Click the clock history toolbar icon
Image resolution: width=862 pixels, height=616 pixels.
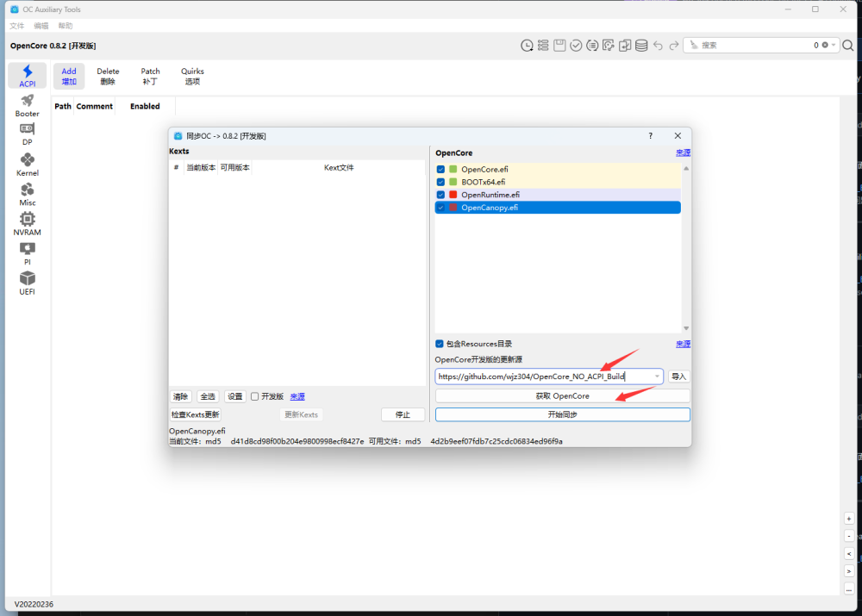pos(527,46)
